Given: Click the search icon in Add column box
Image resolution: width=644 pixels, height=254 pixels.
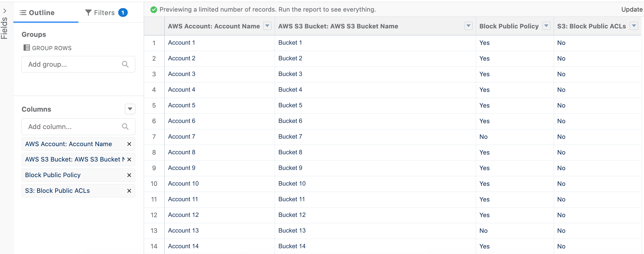Looking at the screenshot, I should 125,126.
